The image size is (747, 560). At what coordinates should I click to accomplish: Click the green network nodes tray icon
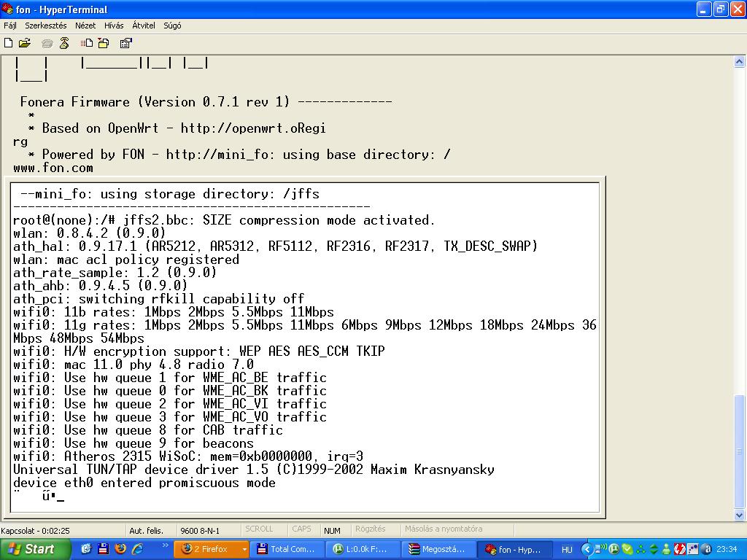(640, 549)
